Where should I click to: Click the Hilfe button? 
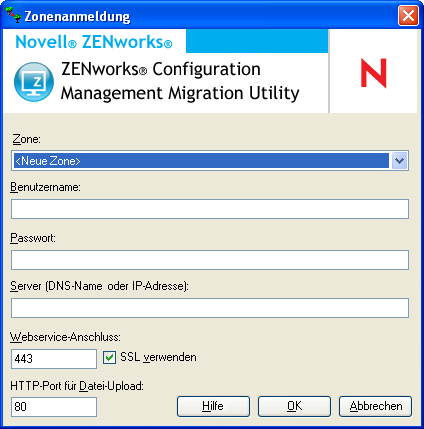click(213, 406)
